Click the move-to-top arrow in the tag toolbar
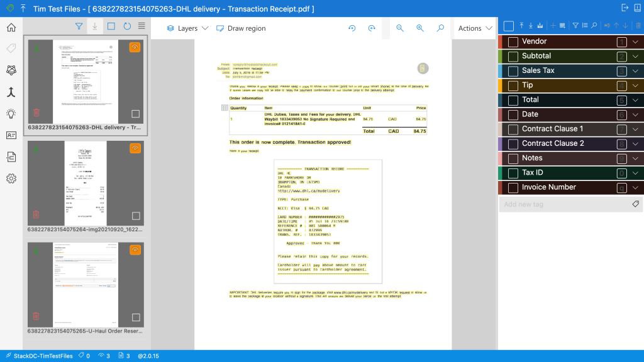This screenshot has width=644, height=362. pos(521,25)
